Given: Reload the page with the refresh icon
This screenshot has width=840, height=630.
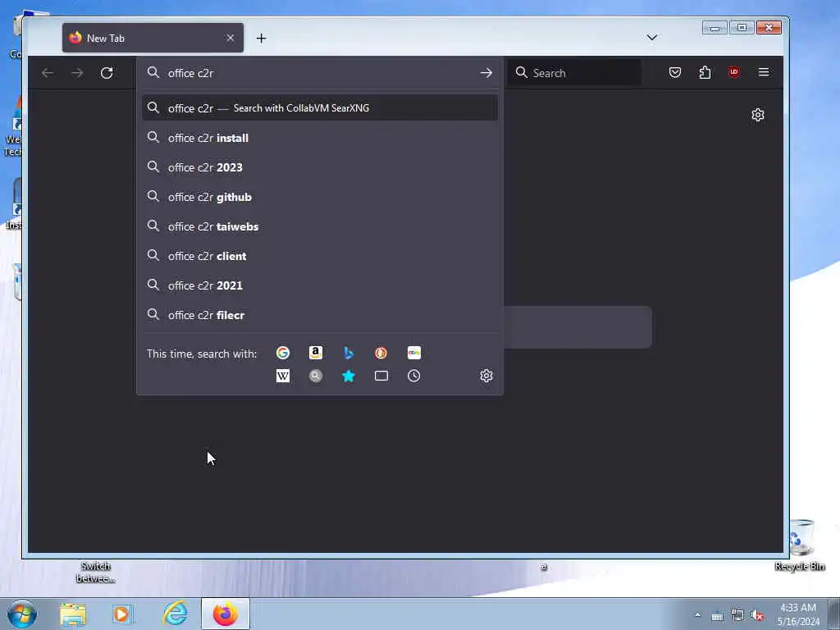Looking at the screenshot, I should click(x=107, y=72).
